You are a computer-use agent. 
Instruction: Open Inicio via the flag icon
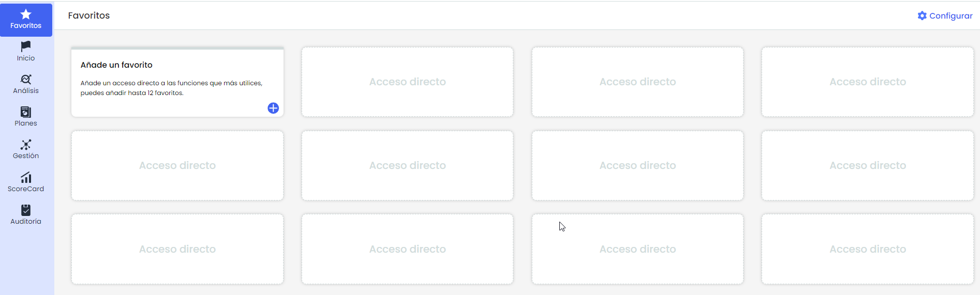[x=26, y=46]
